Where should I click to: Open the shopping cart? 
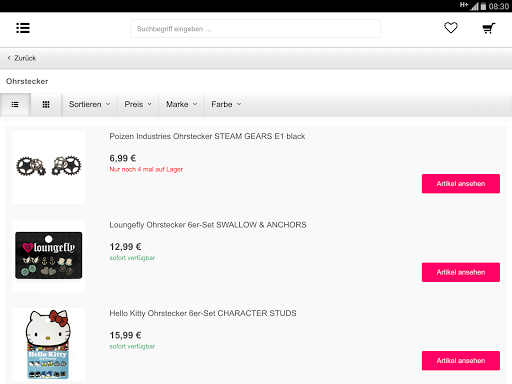489,28
